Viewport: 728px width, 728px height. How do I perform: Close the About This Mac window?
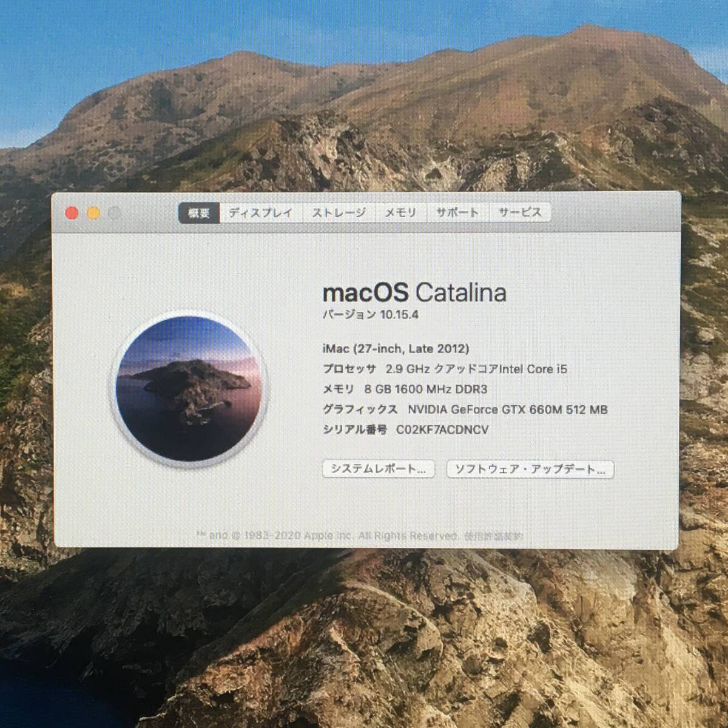(x=72, y=213)
